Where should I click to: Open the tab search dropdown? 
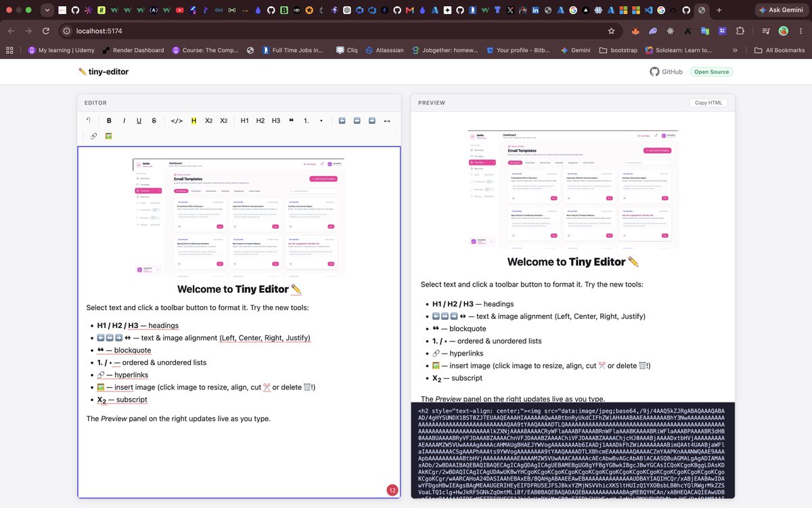click(x=47, y=10)
